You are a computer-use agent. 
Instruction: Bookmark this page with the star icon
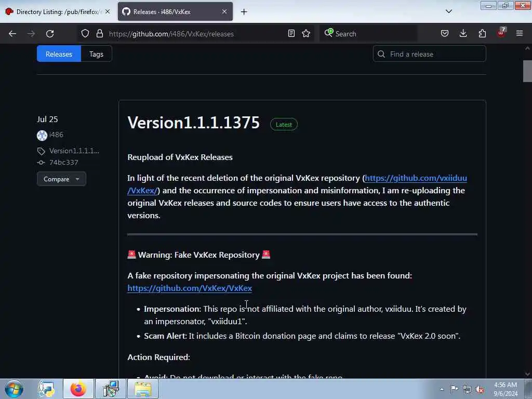306,34
